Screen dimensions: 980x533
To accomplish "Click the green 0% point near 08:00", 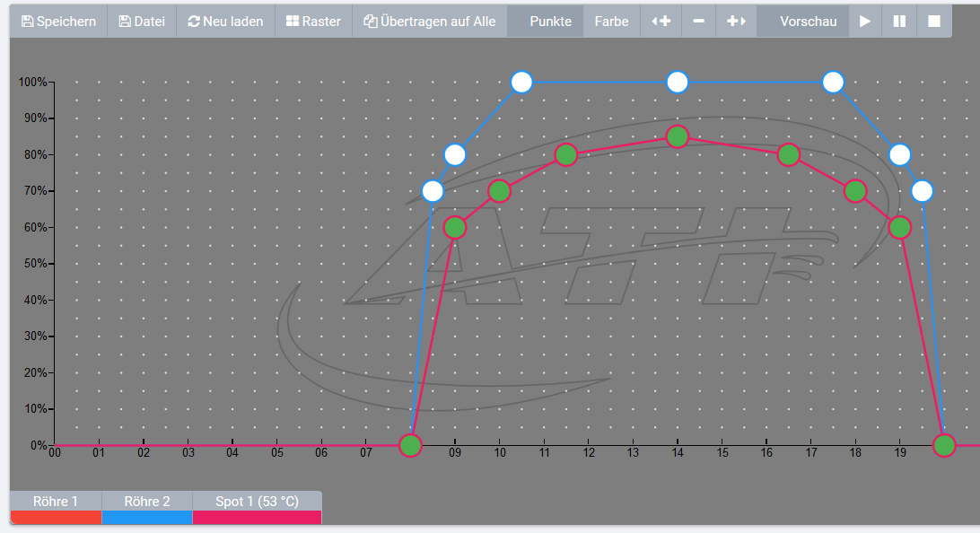I will tap(410, 445).
